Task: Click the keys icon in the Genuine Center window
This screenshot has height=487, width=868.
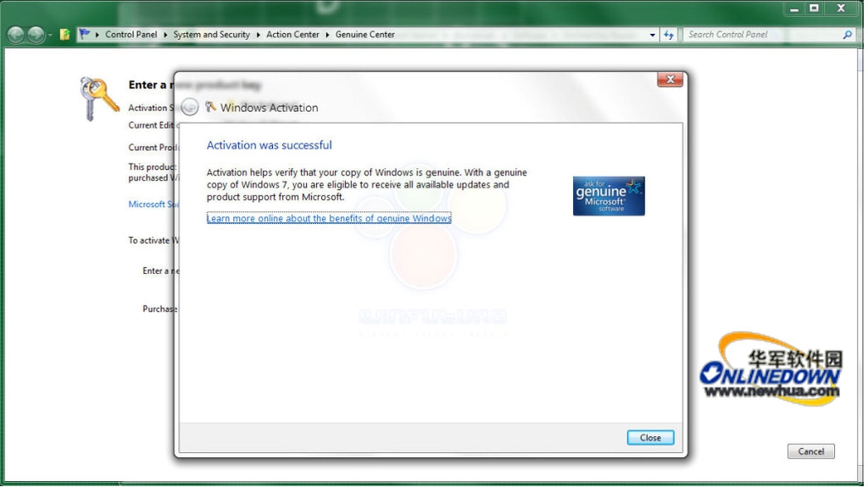Action: click(99, 99)
